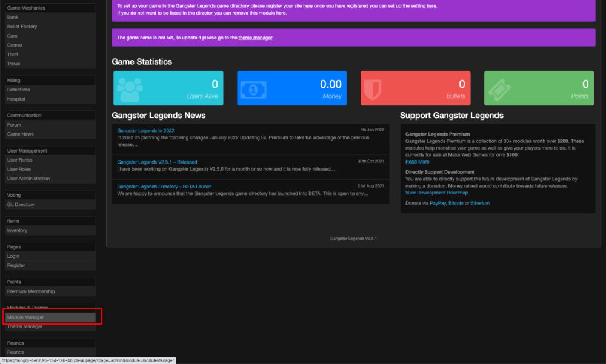Select Module Manager in the sidebar
Image resolution: width=606 pixels, height=364 pixels.
coord(25,317)
